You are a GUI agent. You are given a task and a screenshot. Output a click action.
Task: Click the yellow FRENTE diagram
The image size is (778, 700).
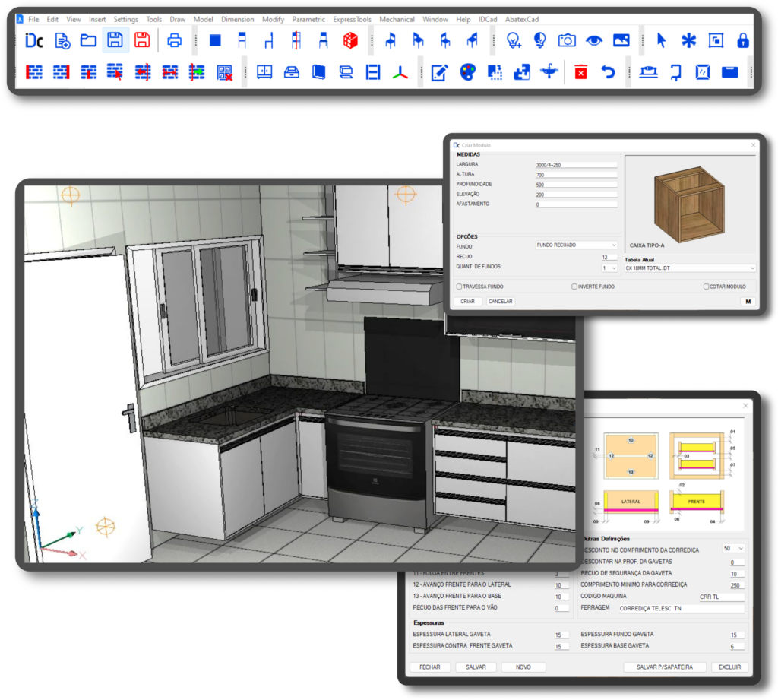(696, 502)
